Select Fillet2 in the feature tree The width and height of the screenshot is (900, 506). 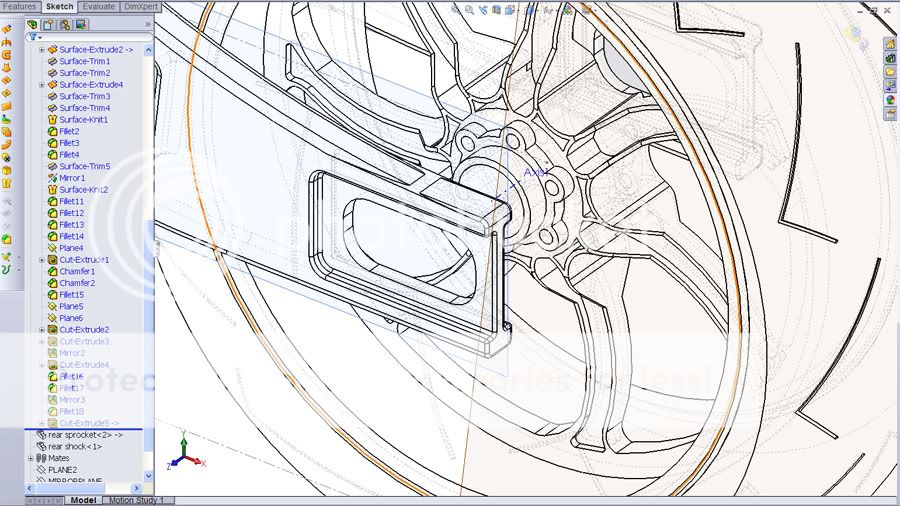pyautogui.click(x=69, y=131)
